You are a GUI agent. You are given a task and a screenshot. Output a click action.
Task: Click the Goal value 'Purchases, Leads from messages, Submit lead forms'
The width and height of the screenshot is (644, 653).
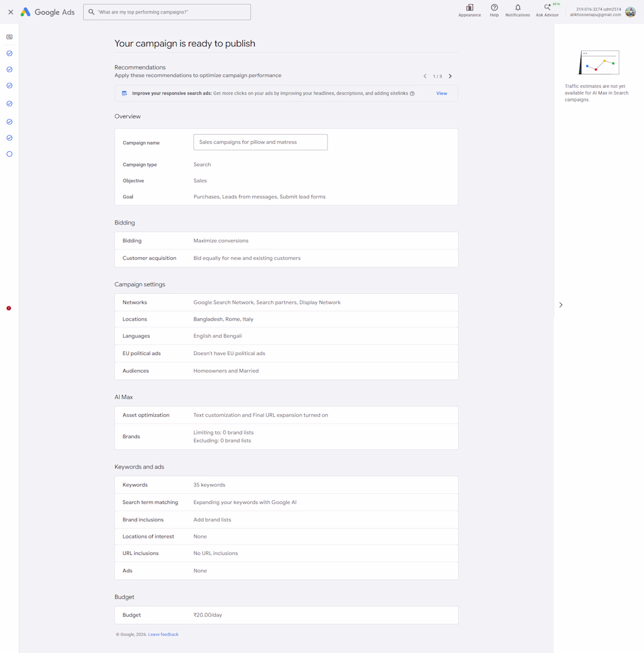coord(259,196)
